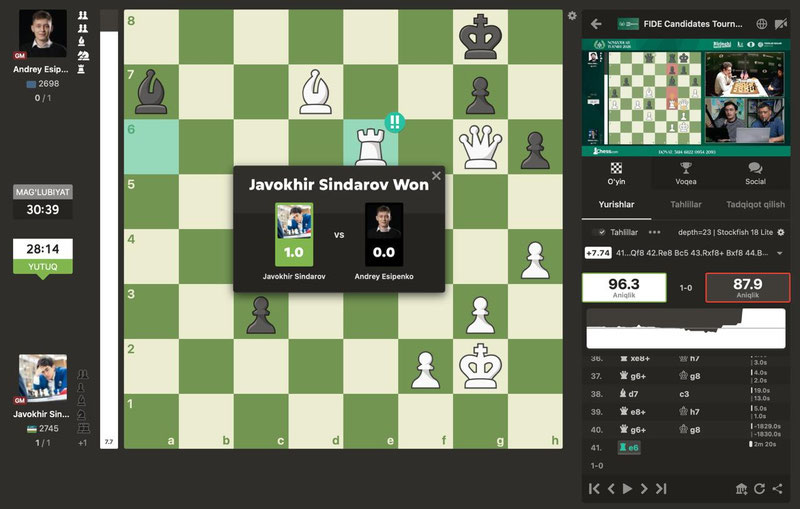Close the Javokhir Sindarov Won popup
The image size is (800, 509).
coord(436,176)
